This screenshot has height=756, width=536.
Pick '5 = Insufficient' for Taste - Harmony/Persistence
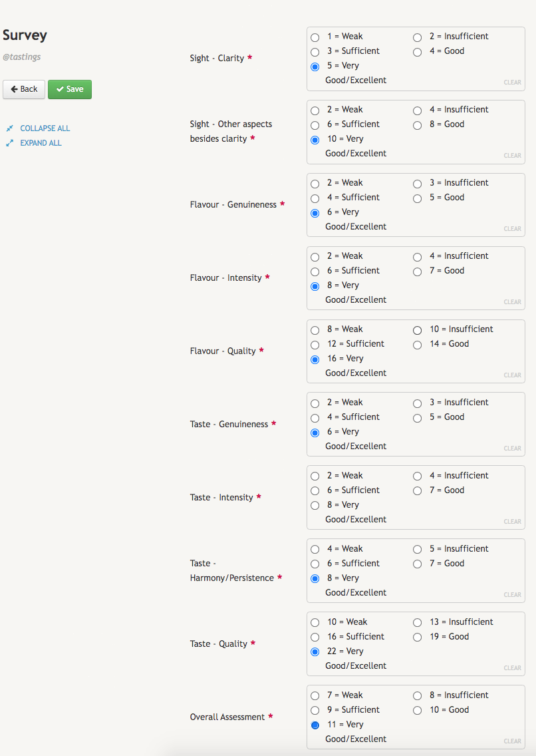[418, 549]
